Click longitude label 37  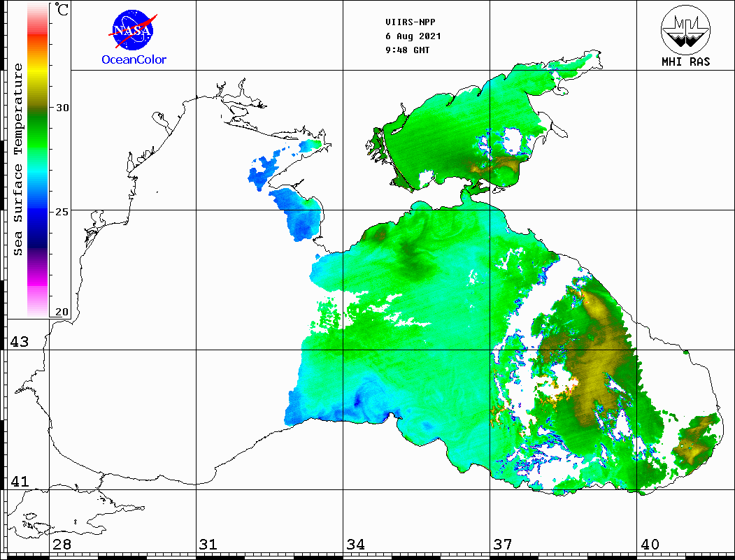pyautogui.click(x=503, y=544)
